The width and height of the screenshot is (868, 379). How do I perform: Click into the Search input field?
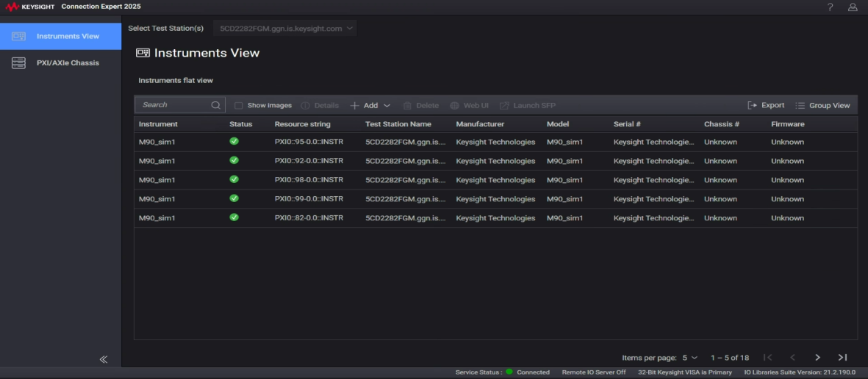coord(173,105)
